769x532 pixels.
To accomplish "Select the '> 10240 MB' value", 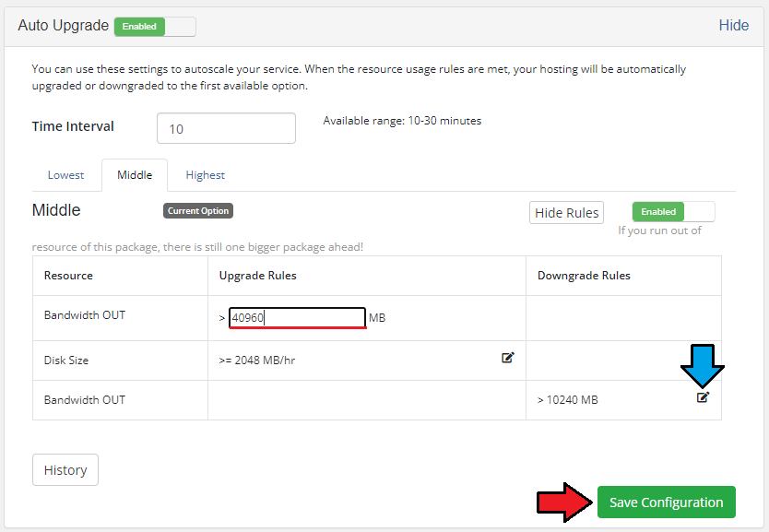I will 567,400.
